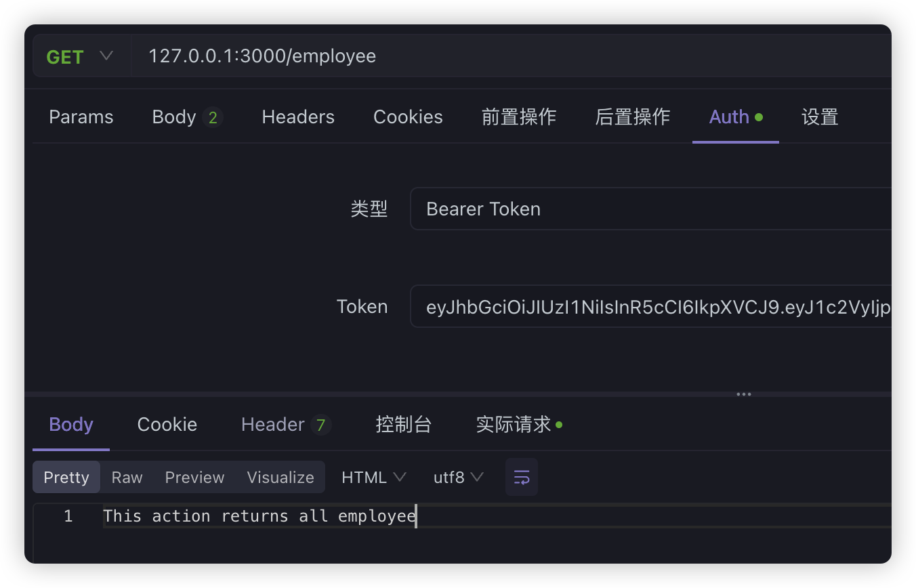The height and width of the screenshot is (588, 916).
Task: Select the request Cookies tab
Action: [408, 117]
